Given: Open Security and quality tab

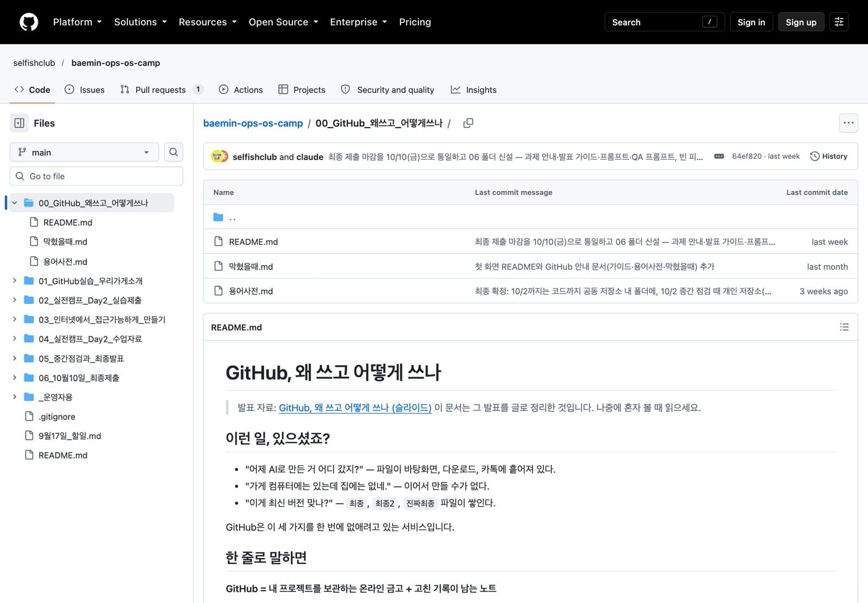Looking at the screenshot, I should (x=387, y=90).
